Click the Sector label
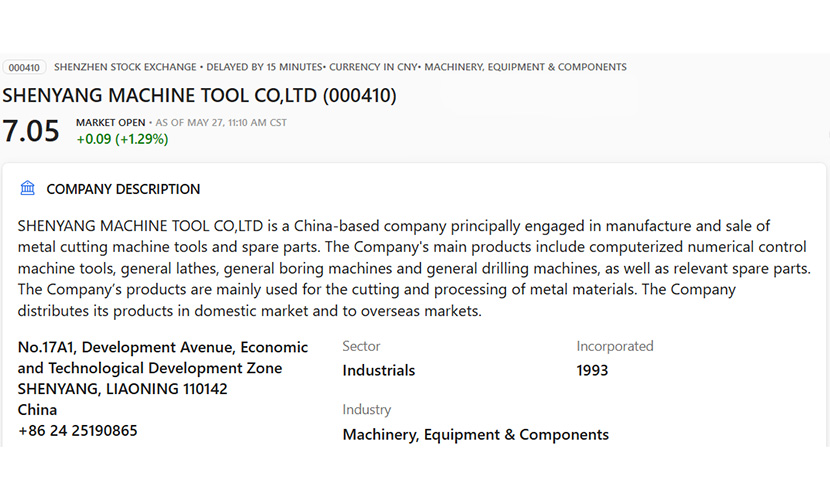Image resolution: width=830 pixels, height=500 pixels. point(361,346)
